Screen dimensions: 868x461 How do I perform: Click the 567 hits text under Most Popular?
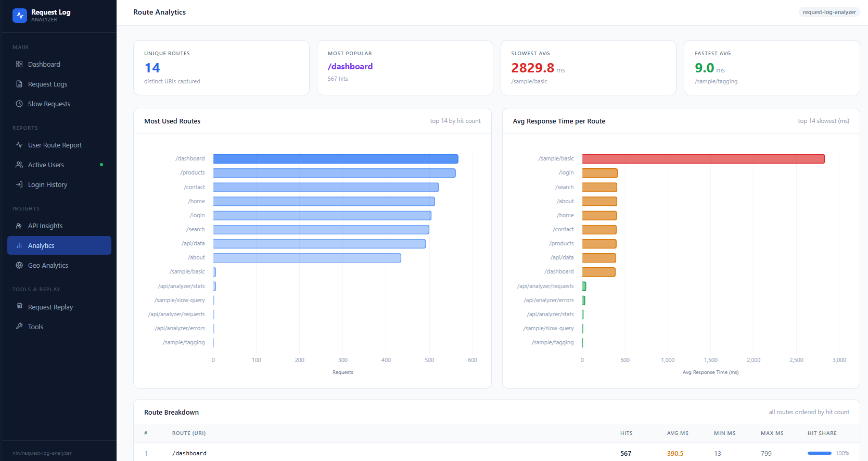338,79
